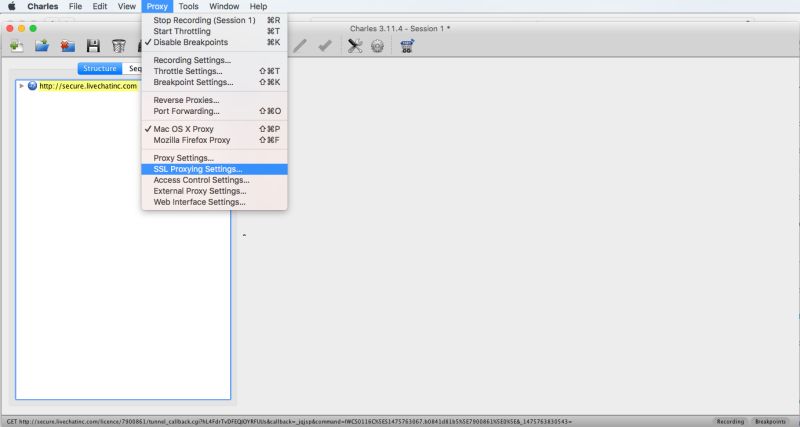Open Proxy Settings... menu entry

point(214,158)
